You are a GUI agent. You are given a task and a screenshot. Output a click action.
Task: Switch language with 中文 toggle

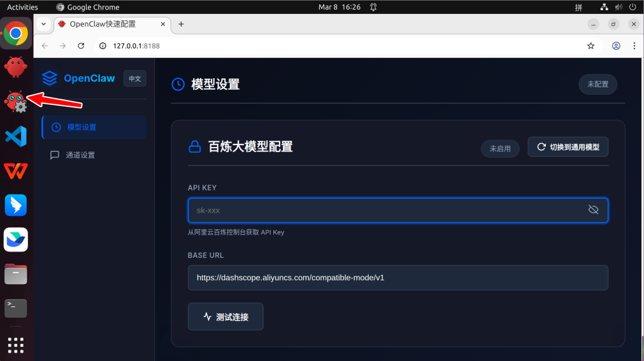click(x=134, y=78)
